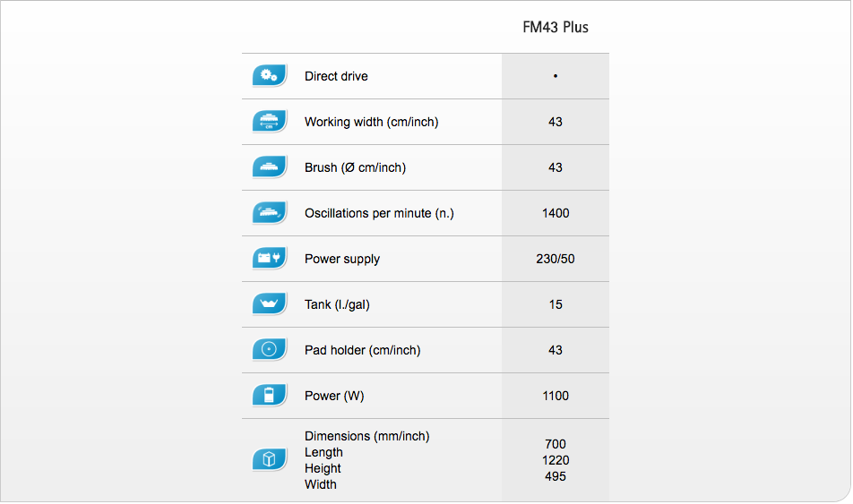The image size is (853, 504).
Task: Click the 1220 height value
Action: coord(556,460)
